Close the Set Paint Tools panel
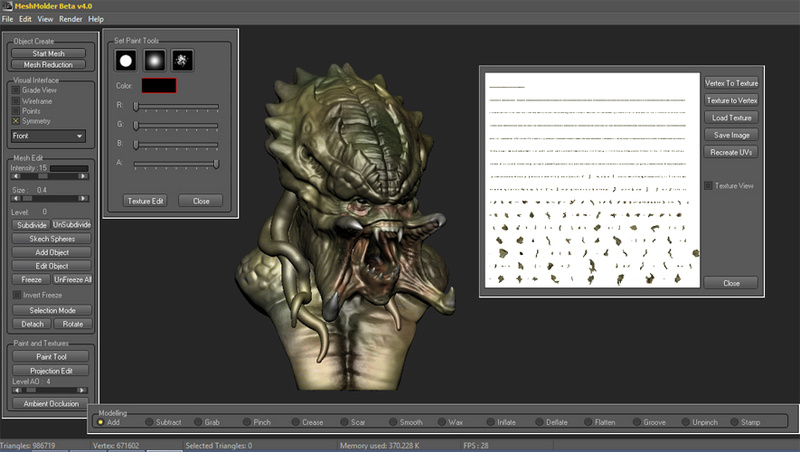The width and height of the screenshot is (800, 452). coord(201,201)
